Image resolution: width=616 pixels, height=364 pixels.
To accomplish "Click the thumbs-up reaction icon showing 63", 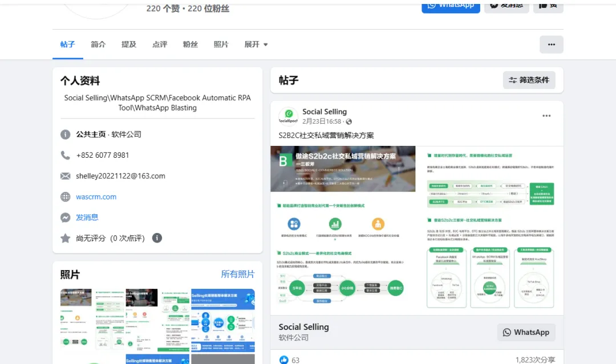I will pos(283,359).
